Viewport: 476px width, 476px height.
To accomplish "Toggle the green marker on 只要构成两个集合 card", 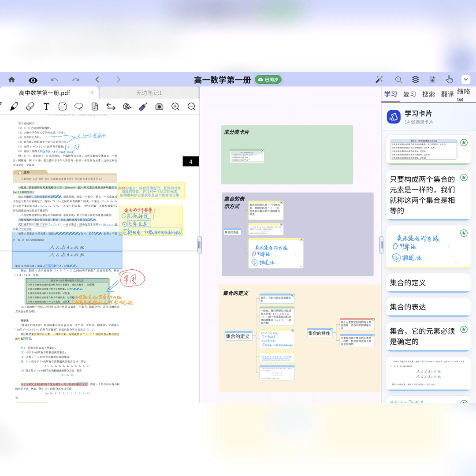I will click(x=464, y=178).
